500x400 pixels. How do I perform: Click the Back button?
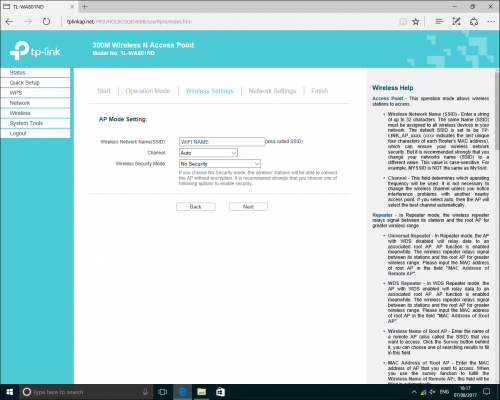196,207
